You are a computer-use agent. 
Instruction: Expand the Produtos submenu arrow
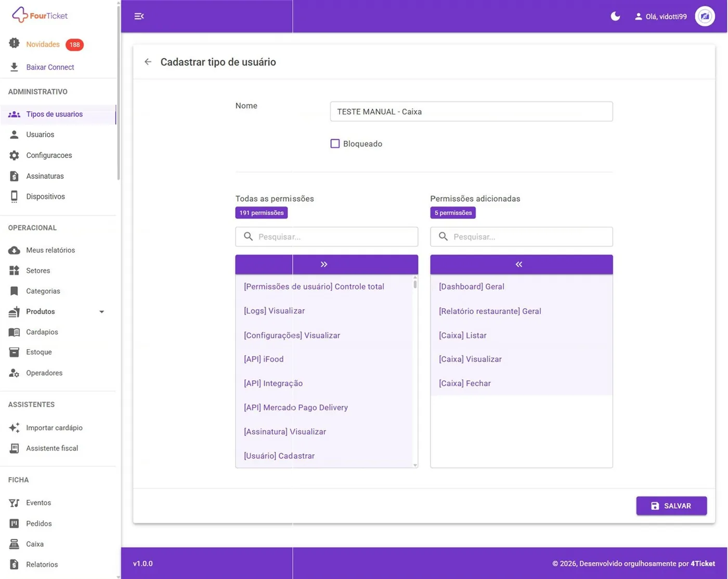click(102, 312)
